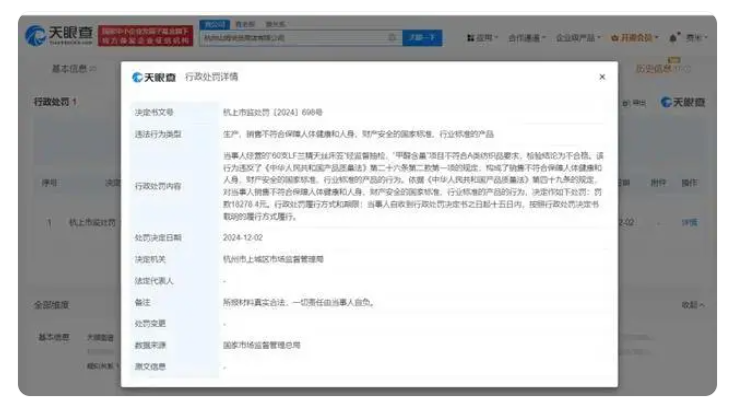Click the 处罚决定日期 field label
Screen dimensions: 736x414
(158, 238)
